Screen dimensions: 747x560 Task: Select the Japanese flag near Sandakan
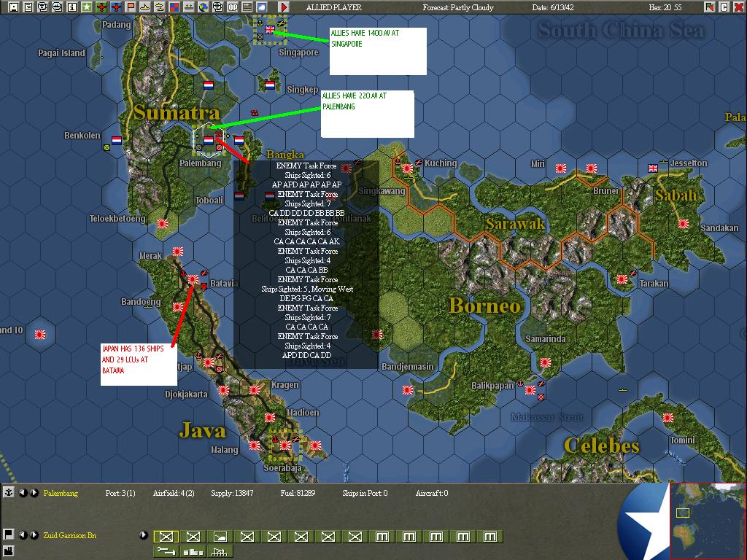683,224
